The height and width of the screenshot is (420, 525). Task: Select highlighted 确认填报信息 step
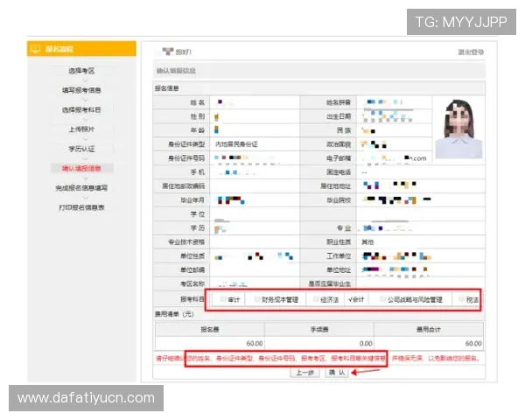click(81, 168)
